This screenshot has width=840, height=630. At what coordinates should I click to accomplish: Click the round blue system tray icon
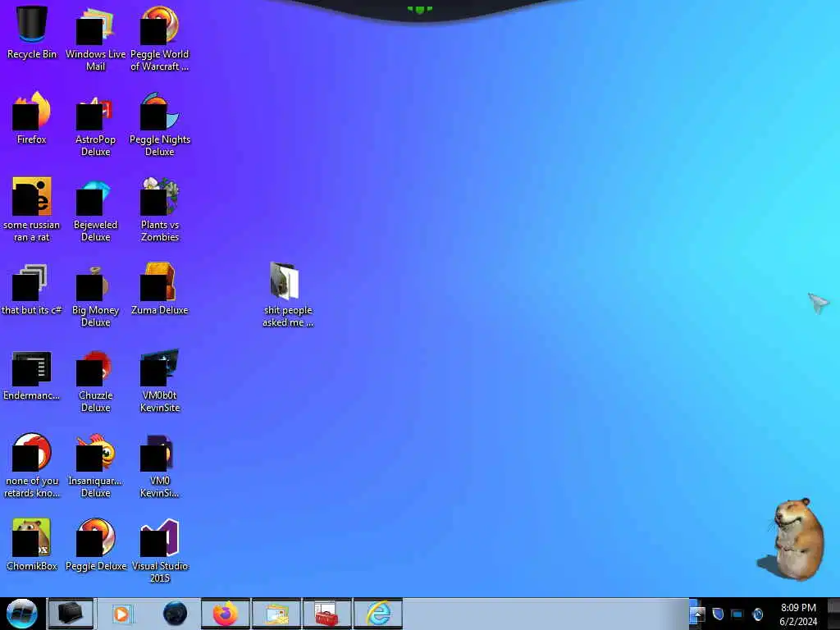tap(757, 614)
